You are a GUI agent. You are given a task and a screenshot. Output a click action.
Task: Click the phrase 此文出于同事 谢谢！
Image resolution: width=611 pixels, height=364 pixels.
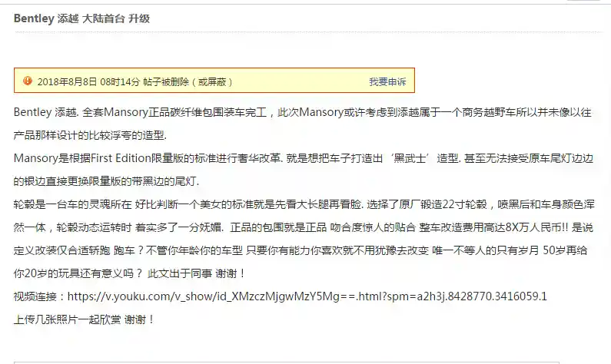(197, 273)
